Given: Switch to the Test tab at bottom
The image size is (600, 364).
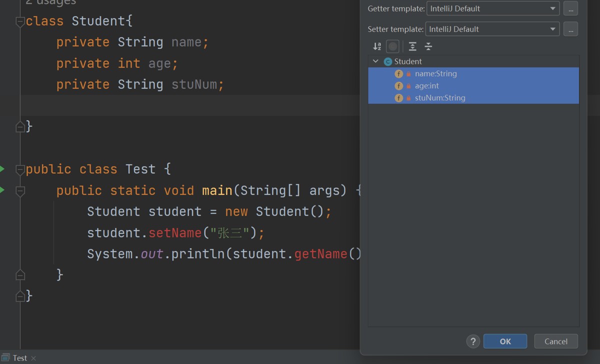Looking at the screenshot, I should coord(19,357).
